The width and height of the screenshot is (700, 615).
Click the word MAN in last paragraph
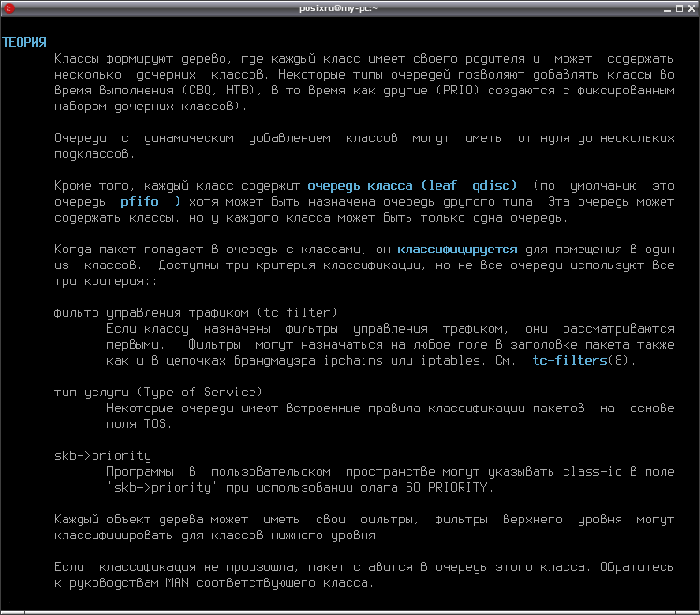(178, 583)
